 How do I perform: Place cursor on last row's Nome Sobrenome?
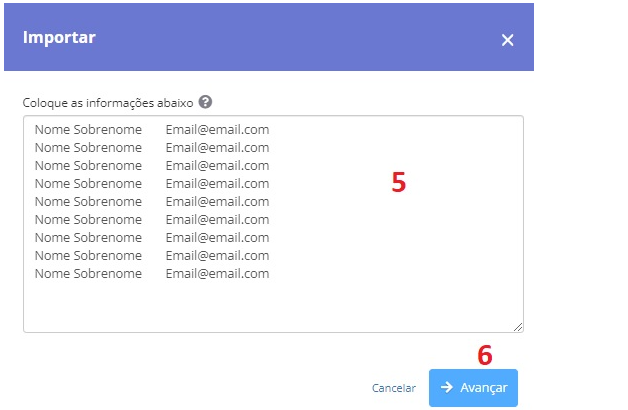pyautogui.click(x=88, y=274)
